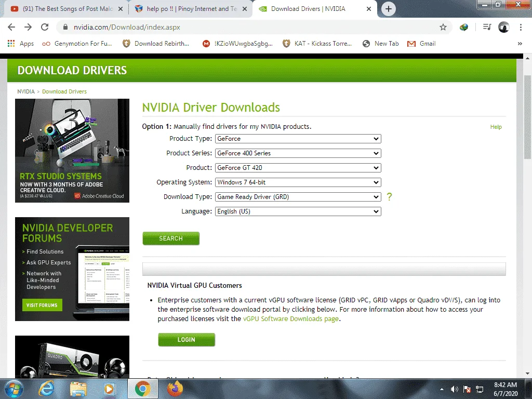The width and height of the screenshot is (532, 399).
Task: Open the Language dropdown
Action: [x=298, y=211]
